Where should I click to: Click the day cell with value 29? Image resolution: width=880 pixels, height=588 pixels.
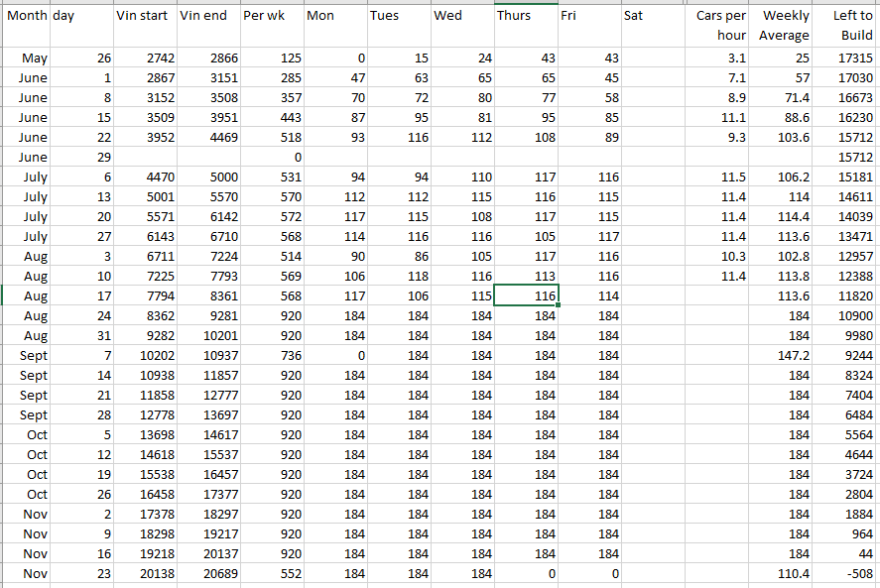point(82,158)
